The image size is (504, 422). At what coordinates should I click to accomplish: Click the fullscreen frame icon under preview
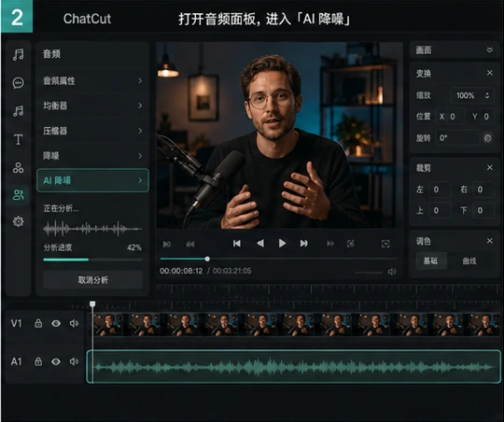coord(385,244)
